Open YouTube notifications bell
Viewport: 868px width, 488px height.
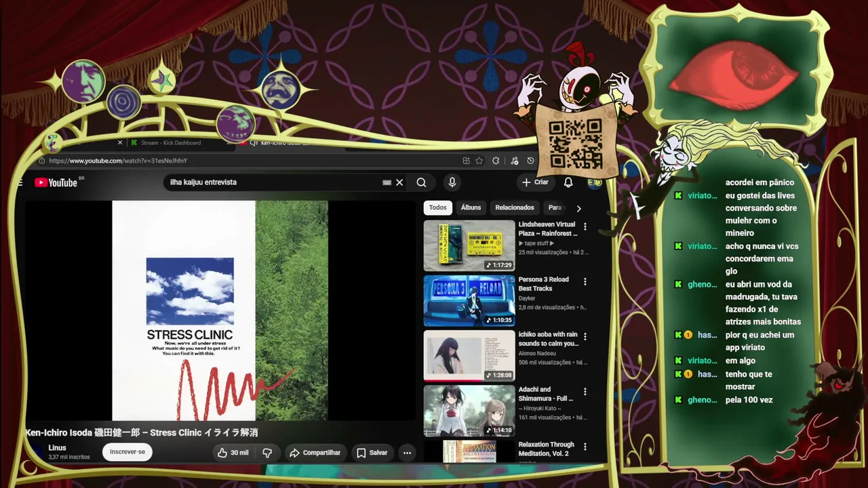point(568,182)
